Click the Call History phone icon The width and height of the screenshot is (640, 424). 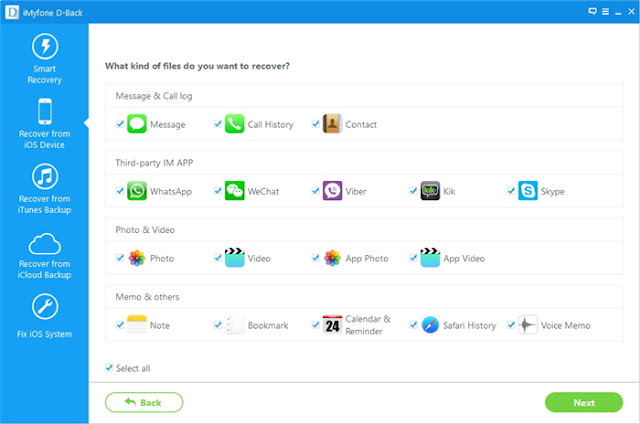tap(234, 124)
